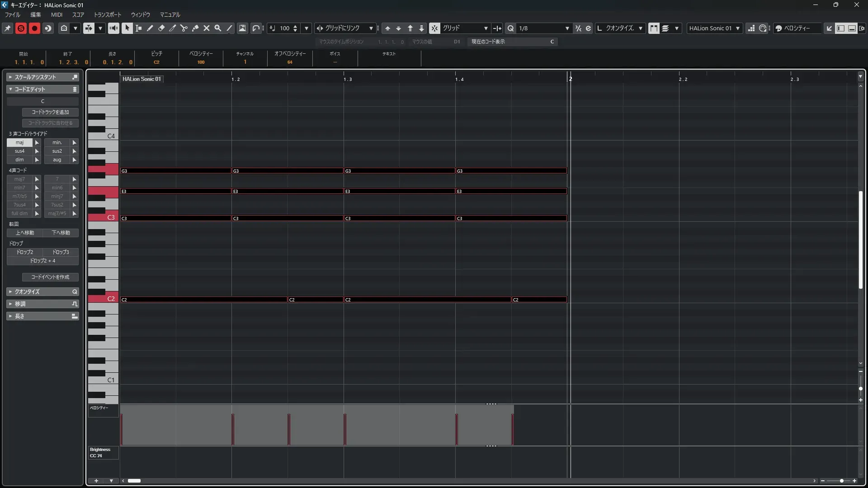Toggle the red Solo Editor button
The width and height of the screenshot is (868, 488).
point(21,28)
